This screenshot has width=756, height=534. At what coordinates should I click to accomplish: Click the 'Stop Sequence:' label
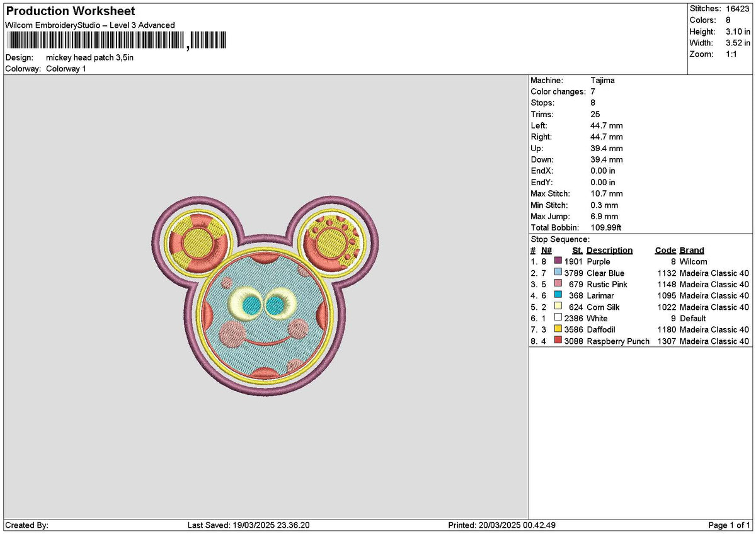point(560,239)
